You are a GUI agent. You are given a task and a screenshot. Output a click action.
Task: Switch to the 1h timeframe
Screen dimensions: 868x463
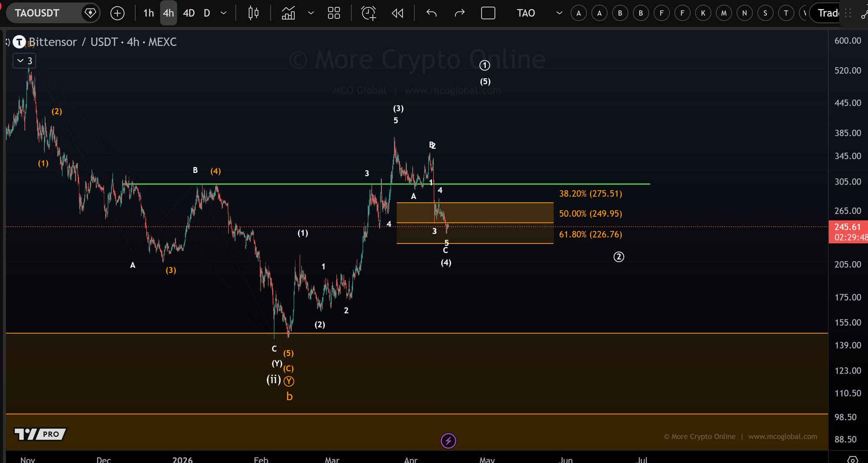[x=148, y=13]
